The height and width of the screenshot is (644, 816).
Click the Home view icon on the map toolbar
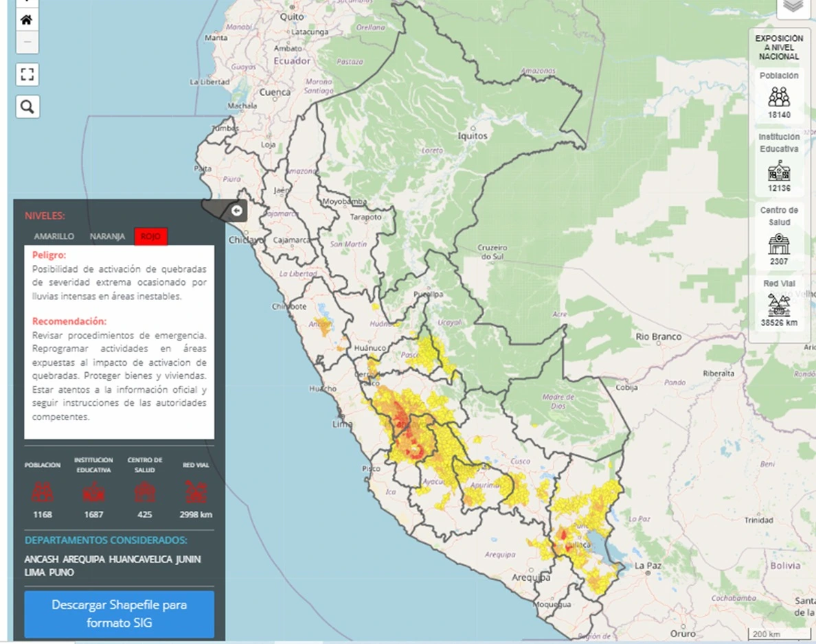(x=26, y=19)
